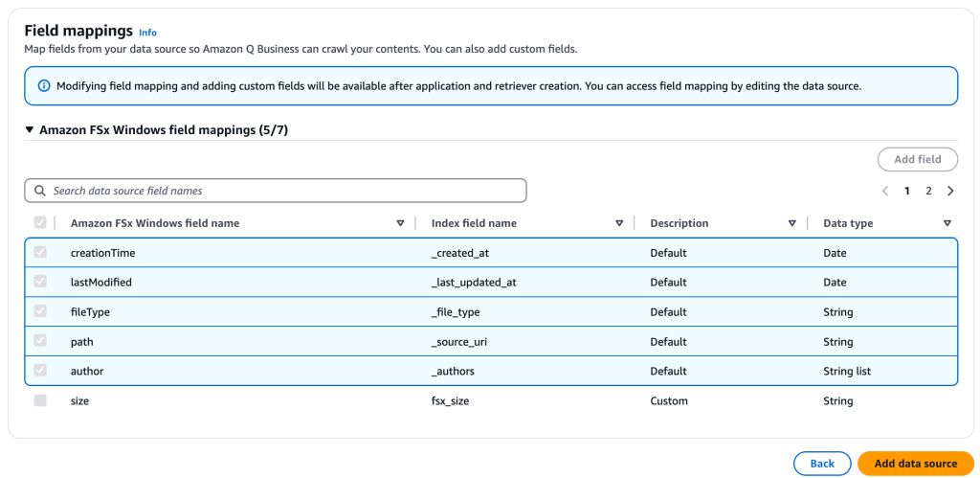Collapse the Amazon FSx Windows field mappings section
The image size is (980, 478).
tap(30, 129)
